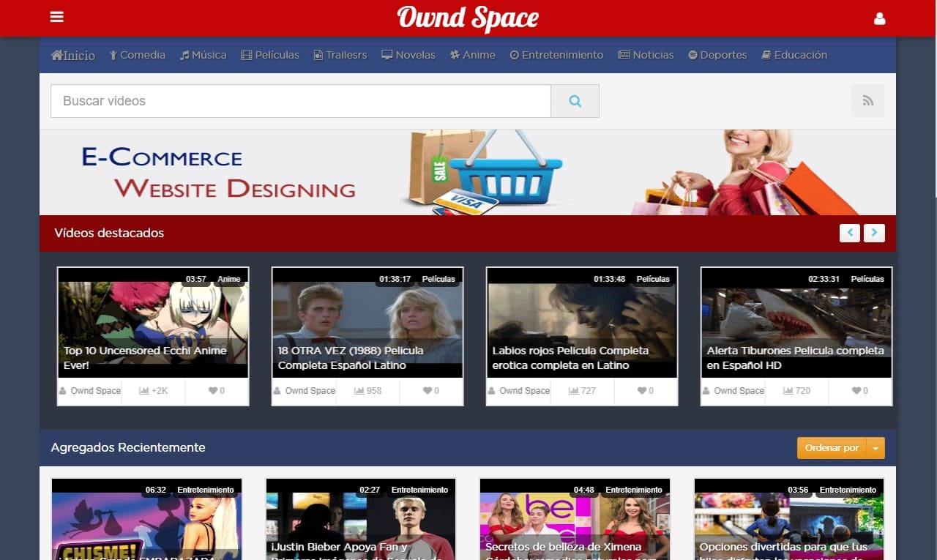This screenshot has width=937, height=560.
Task: Open the Deportes category
Action: (x=718, y=55)
